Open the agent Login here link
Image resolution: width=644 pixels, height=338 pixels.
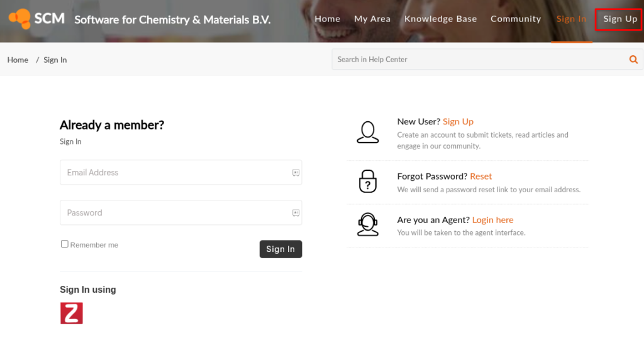[x=492, y=220]
